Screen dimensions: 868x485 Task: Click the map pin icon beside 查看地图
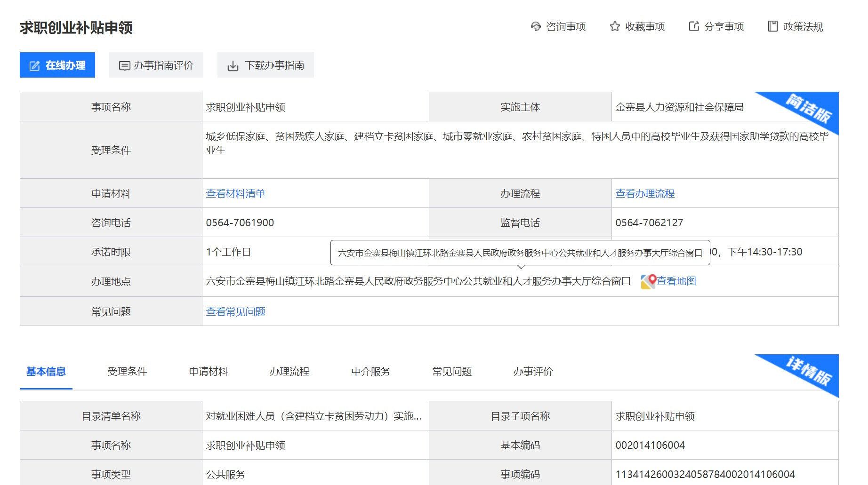(649, 281)
